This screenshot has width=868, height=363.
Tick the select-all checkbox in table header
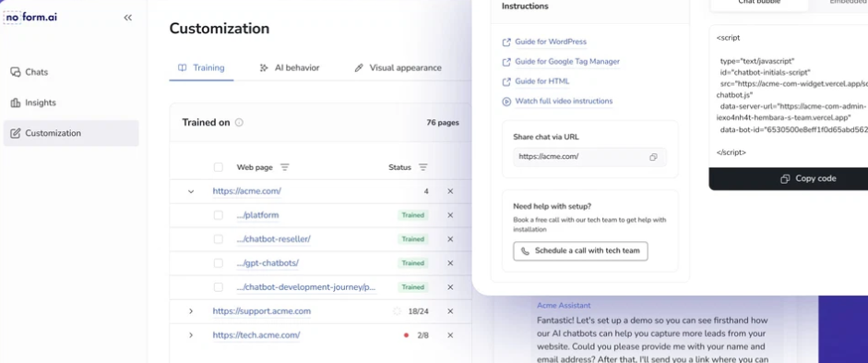coord(218,167)
